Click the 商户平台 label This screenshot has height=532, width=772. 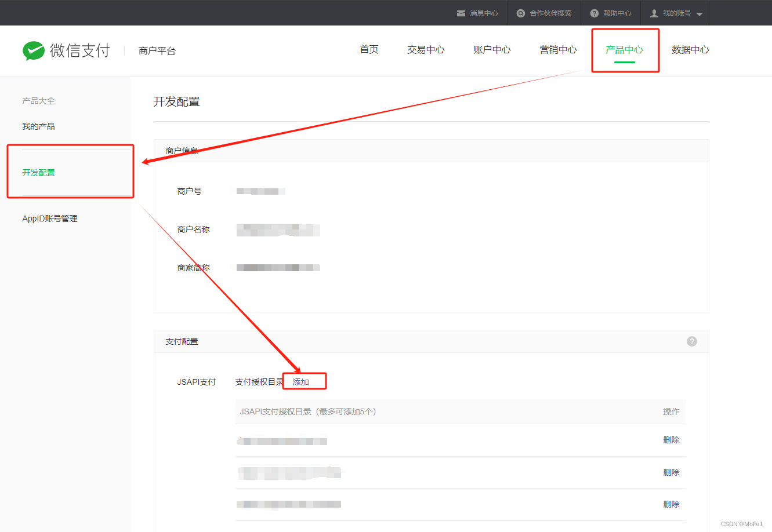(157, 51)
